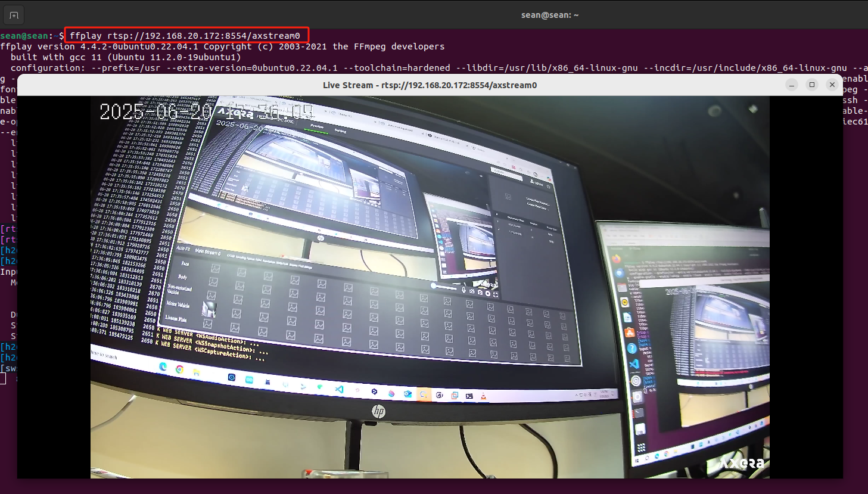This screenshot has width=868, height=494.
Task: Click the ffplay version output line
Action: [222, 46]
